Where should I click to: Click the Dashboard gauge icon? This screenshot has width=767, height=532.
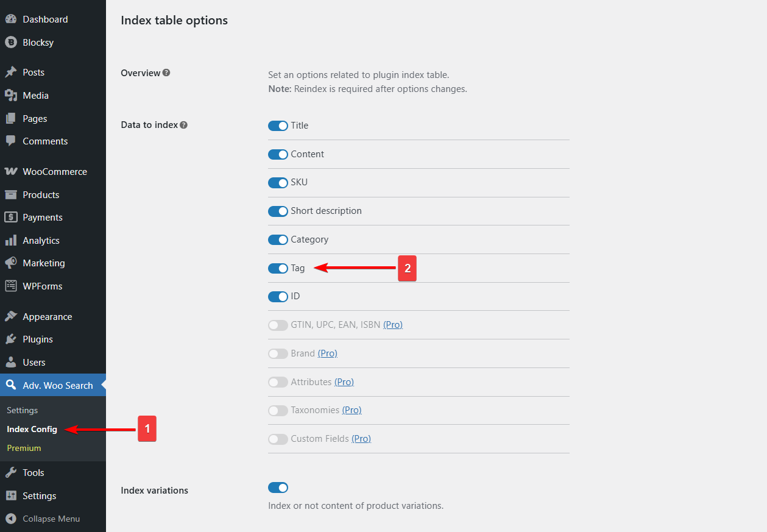pyautogui.click(x=10, y=20)
